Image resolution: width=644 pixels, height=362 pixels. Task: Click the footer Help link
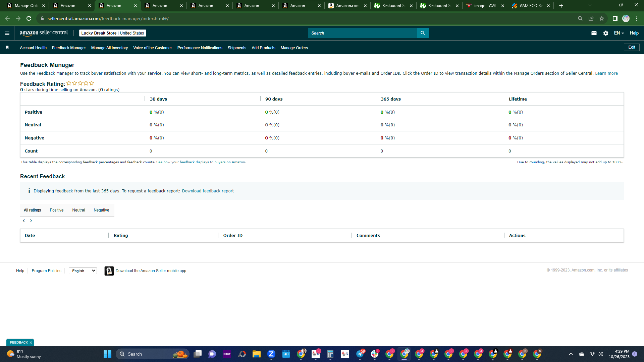click(20, 271)
